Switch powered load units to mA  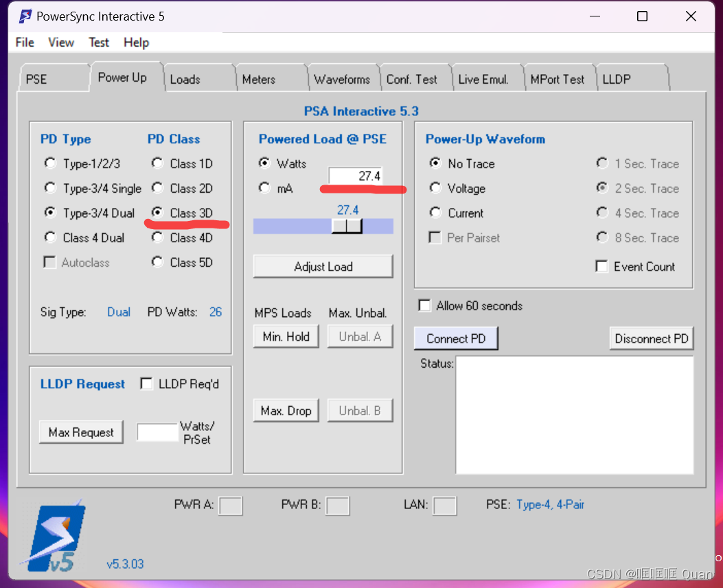point(265,188)
